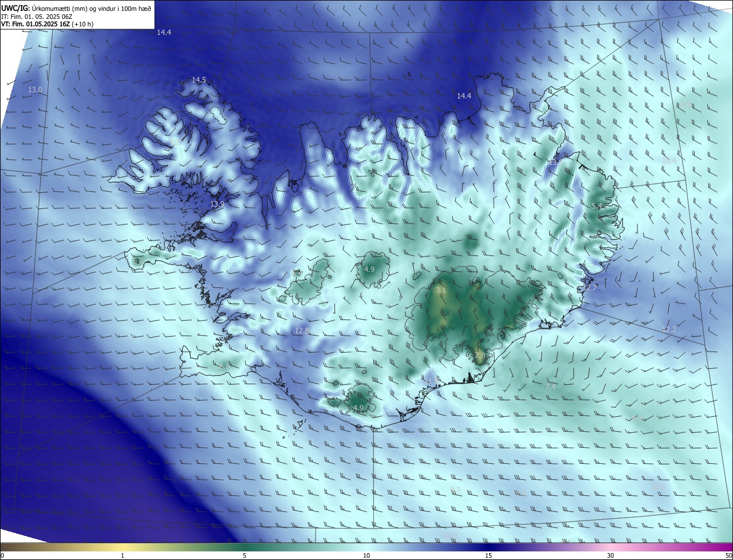Select the 4.9 value on Mýrdalsjökull glacier

(x=358, y=408)
